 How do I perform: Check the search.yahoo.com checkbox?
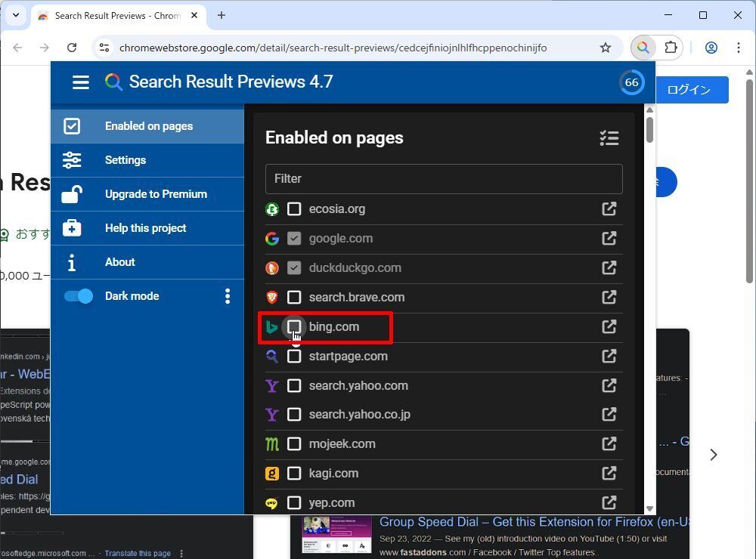coord(294,385)
